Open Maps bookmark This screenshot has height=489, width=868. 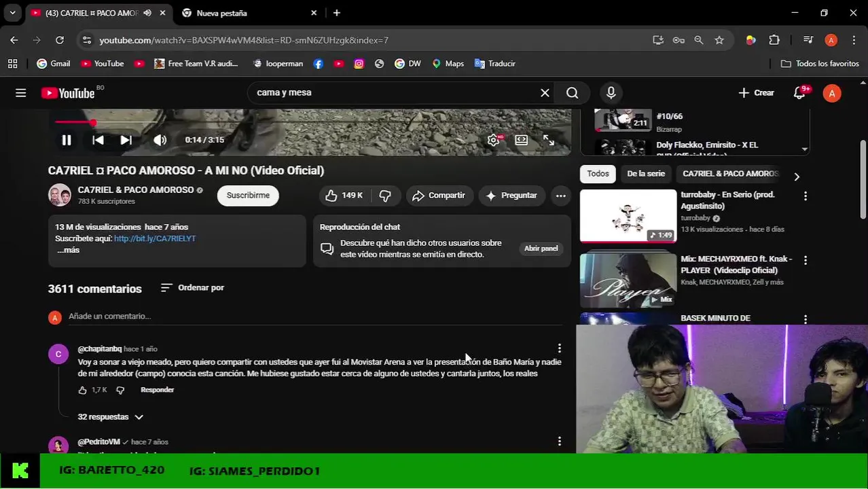[x=448, y=64]
